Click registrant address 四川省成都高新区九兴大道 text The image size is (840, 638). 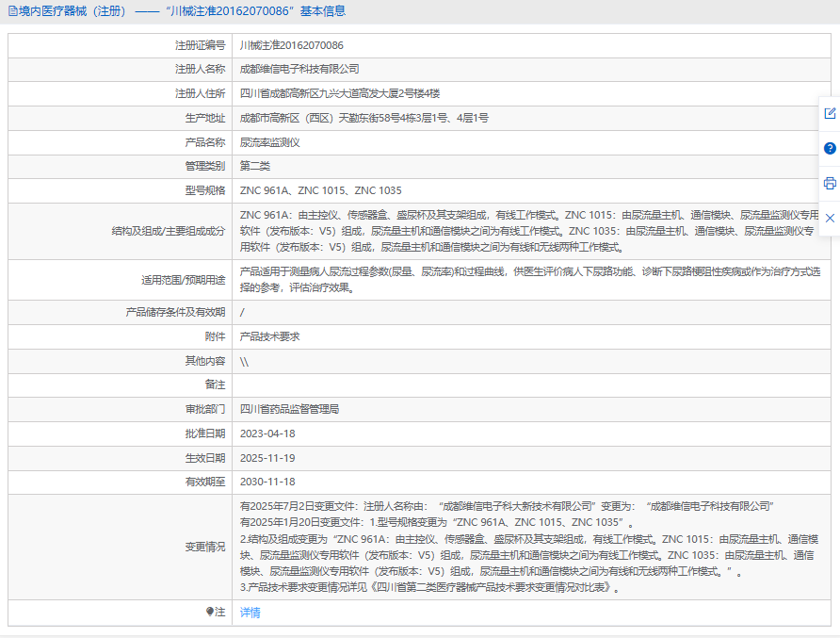pyautogui.click(x=340, y=93)
